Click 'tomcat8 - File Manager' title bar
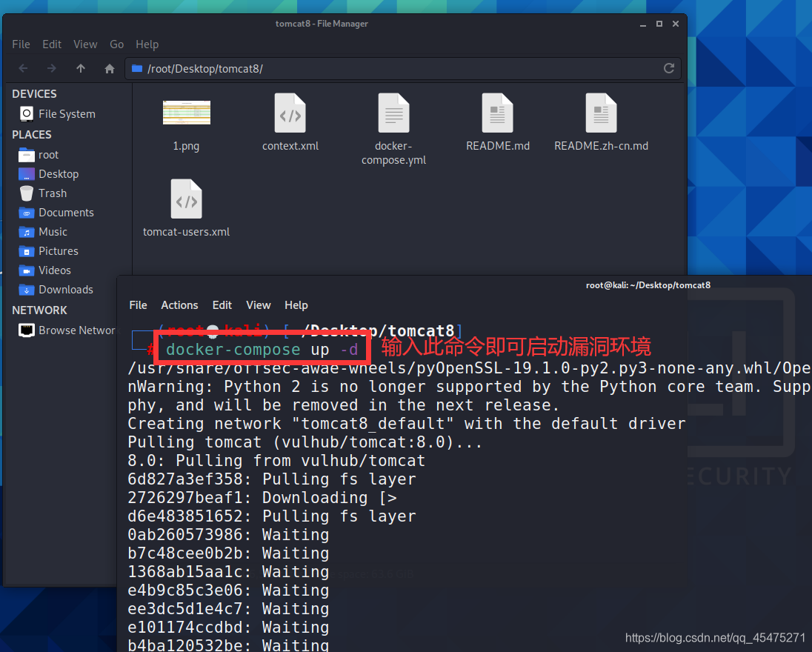 322,24
